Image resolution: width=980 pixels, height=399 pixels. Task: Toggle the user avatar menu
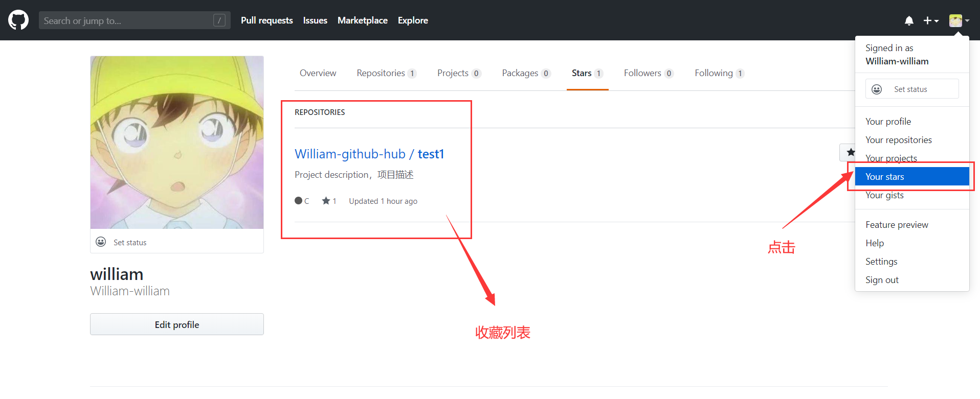[959, 20]
